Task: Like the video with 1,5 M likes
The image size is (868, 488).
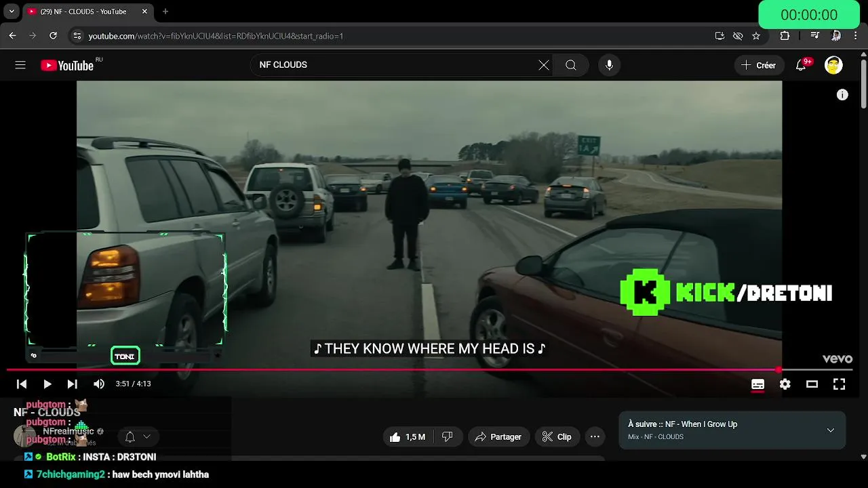Action: point(408,437)
